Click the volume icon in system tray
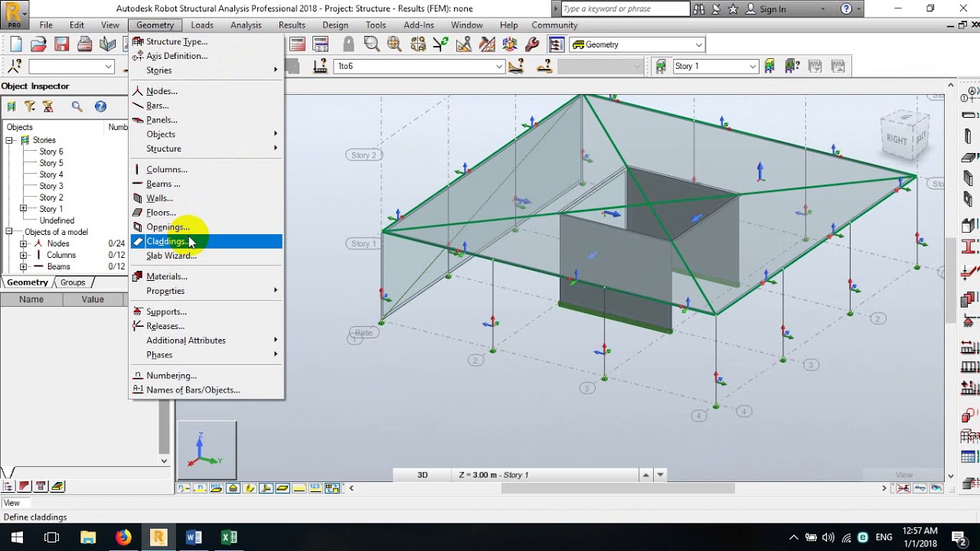980x551 pixels. point(828,537)
